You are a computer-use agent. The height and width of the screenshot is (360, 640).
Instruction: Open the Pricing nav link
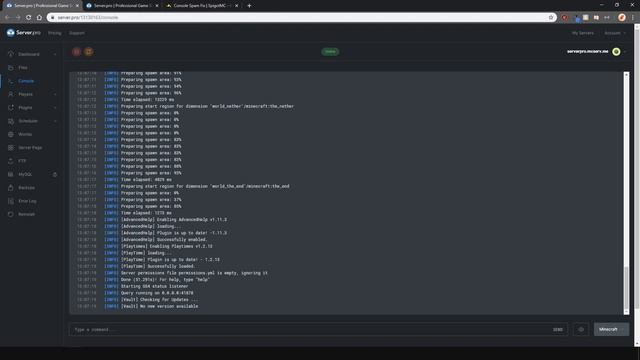[55, 33]
